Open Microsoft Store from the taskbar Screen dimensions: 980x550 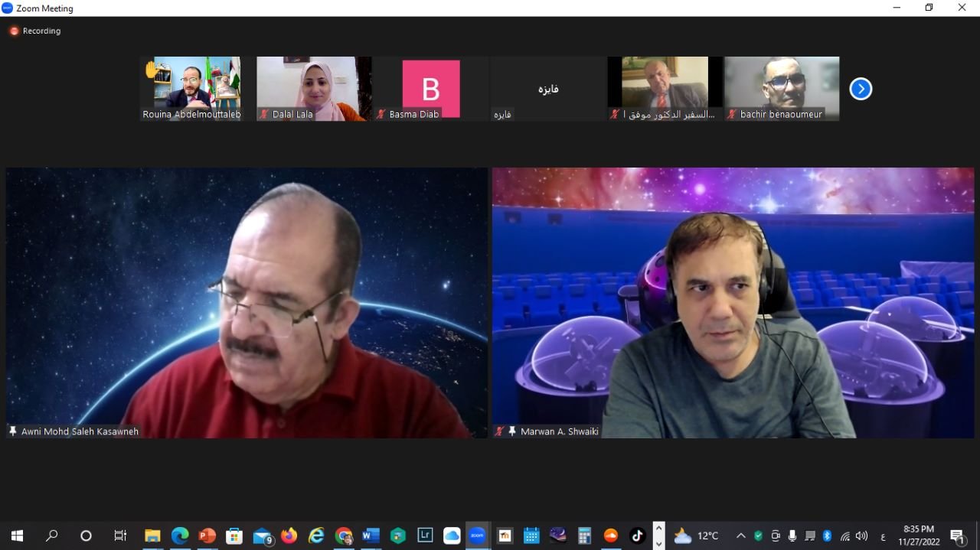[234, 535]
